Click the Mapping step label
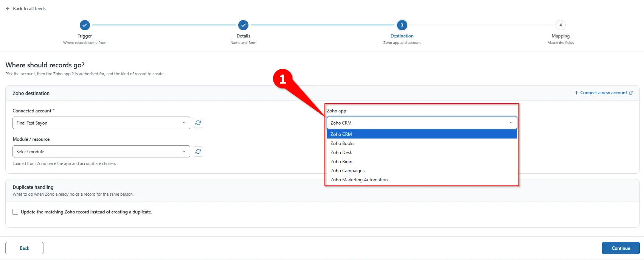 pos(560,36)
